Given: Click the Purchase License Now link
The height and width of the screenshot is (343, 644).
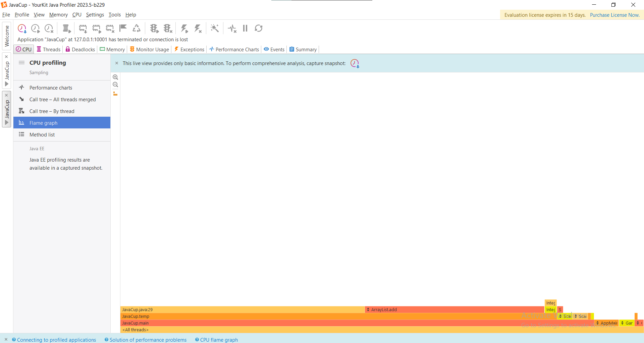Looking at the screenshot, I should 615,15.
